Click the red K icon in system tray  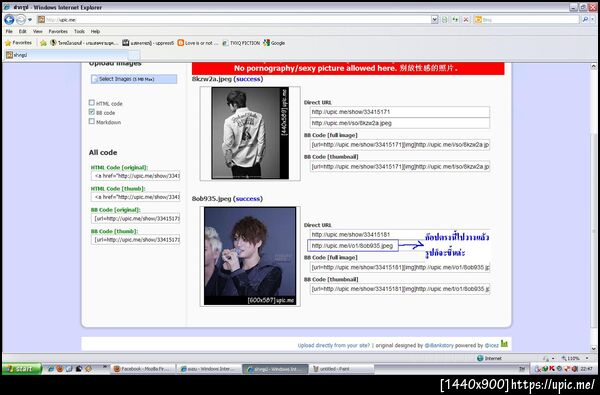552,369
